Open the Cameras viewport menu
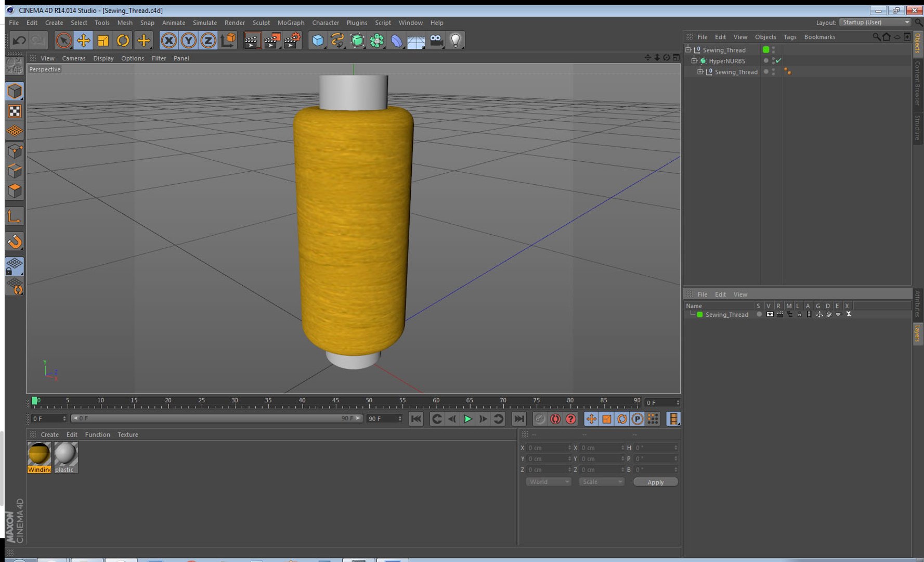This screenshot has width=924, height=562. pyautogui.click(x=73, y=58)
